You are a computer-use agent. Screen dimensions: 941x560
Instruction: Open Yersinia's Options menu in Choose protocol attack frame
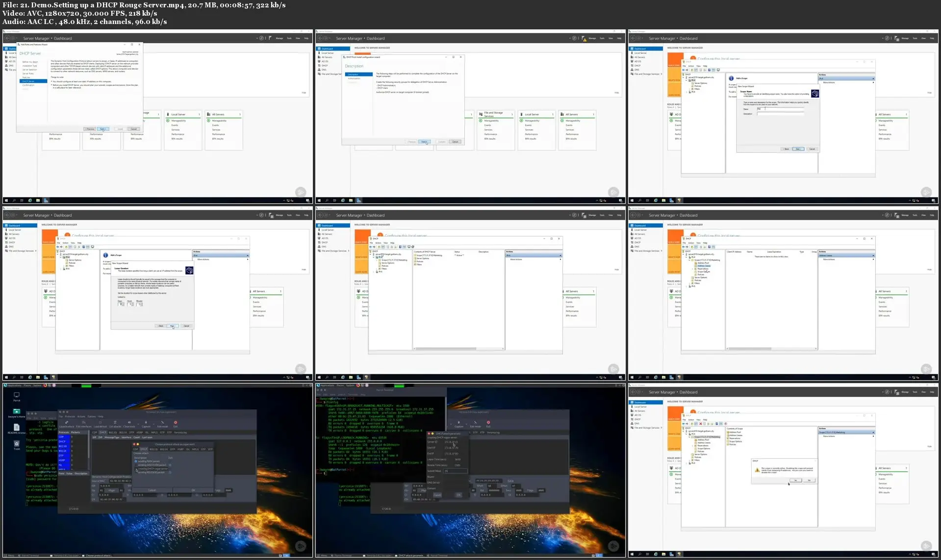point(92,416)
